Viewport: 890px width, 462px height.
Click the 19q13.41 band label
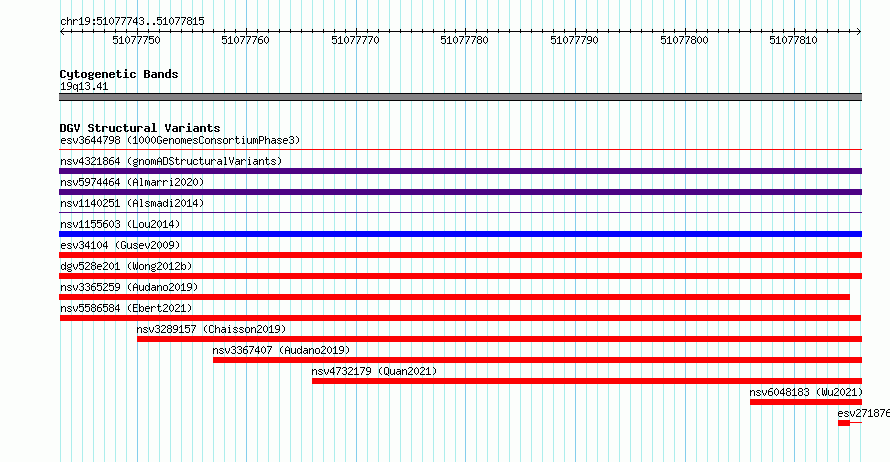click(x=84, y=86)
